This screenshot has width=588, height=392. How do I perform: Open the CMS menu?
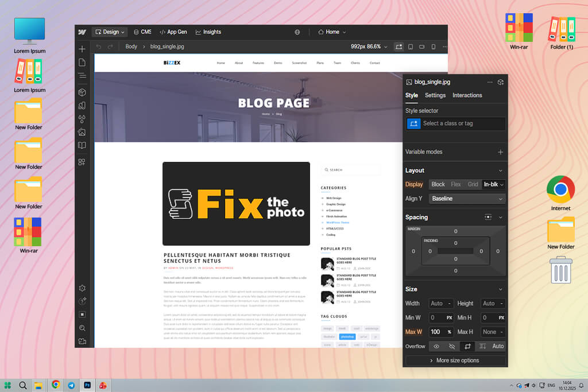[142, 32]
